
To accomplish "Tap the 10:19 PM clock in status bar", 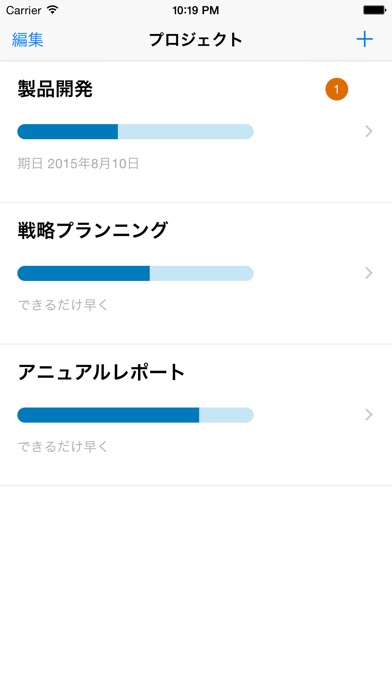I will (196, 10).
